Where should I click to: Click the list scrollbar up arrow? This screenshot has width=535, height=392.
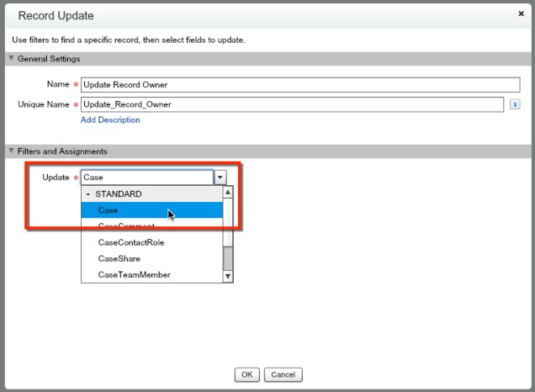click(227, 193)
